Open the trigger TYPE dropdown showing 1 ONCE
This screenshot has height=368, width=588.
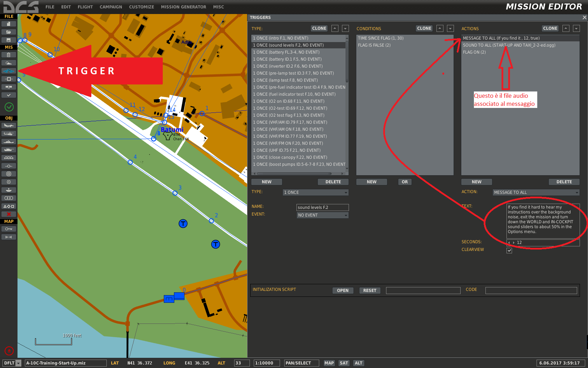pos(315,192)
